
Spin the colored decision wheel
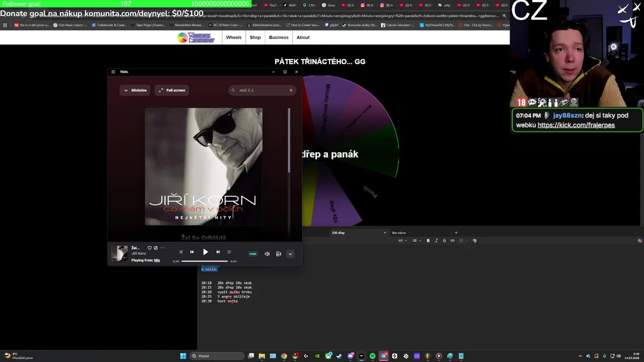coord(350,151)
